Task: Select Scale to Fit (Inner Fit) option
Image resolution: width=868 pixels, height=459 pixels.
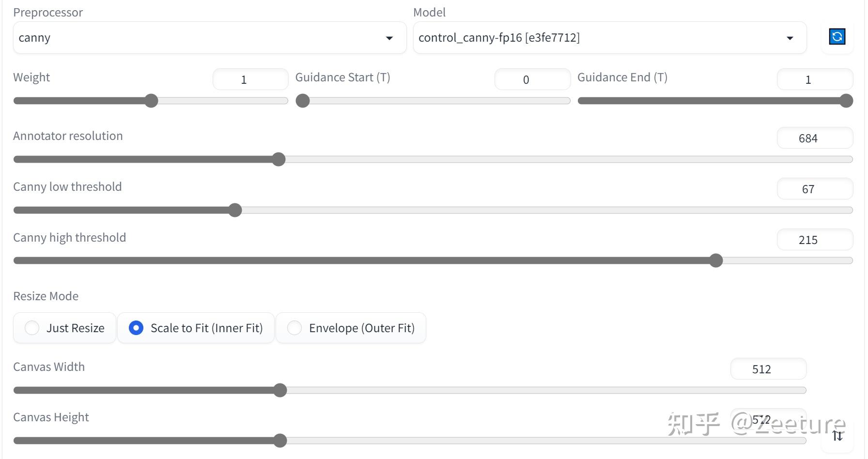Action: 196,328
